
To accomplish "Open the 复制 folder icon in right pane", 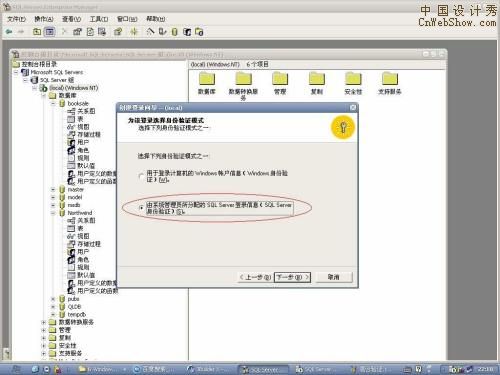I will 317,79.
